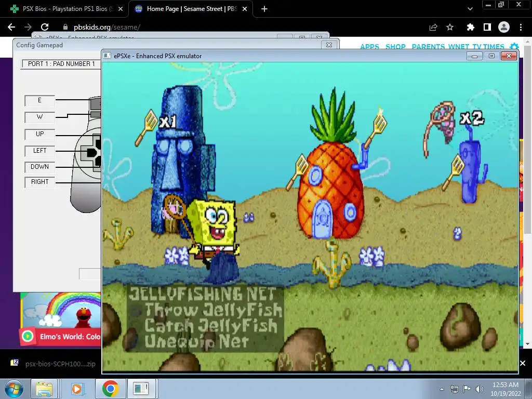Play Elmo's World video button
The image size is (532, 399).
[28, 336]
